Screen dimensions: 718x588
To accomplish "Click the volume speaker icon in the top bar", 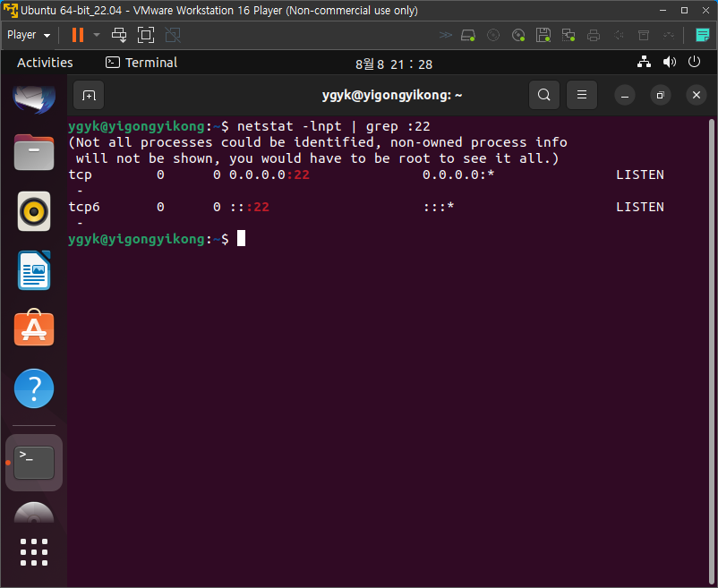I will click(x=669, y=62).
